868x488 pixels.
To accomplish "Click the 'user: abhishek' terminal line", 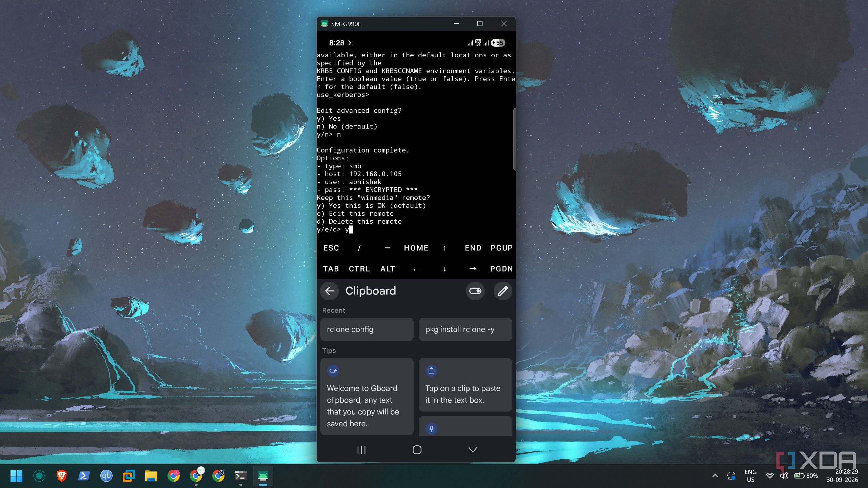I will (349, 182).
